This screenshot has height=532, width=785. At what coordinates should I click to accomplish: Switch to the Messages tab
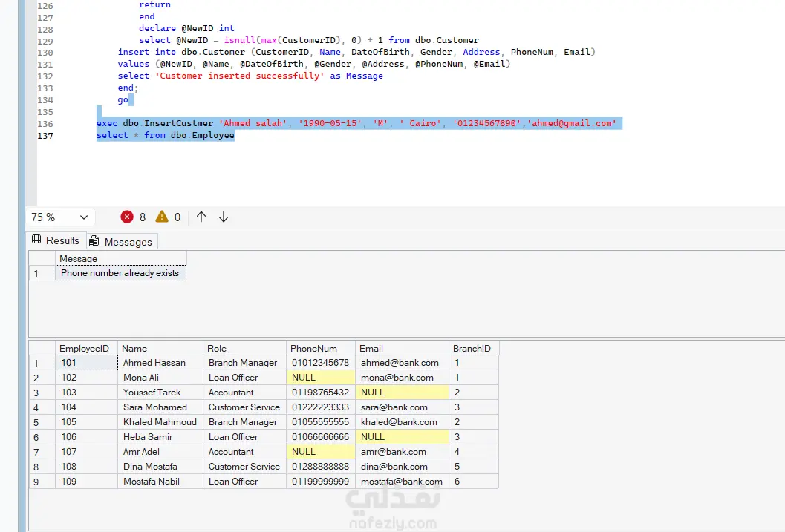coord(122,241)
